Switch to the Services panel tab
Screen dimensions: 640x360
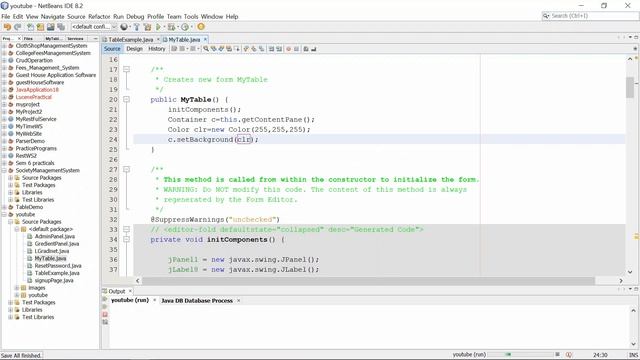pos(75,38)
